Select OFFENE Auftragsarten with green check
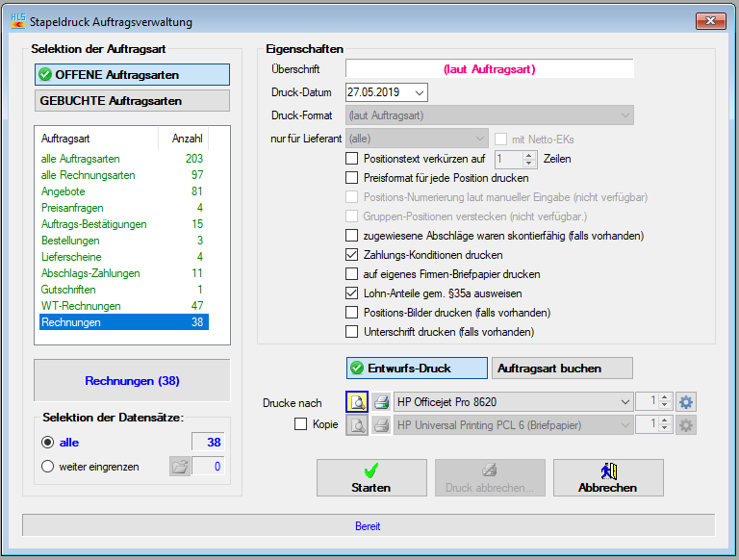The width and height of the screenshot is (739, 560). (132, 74)
